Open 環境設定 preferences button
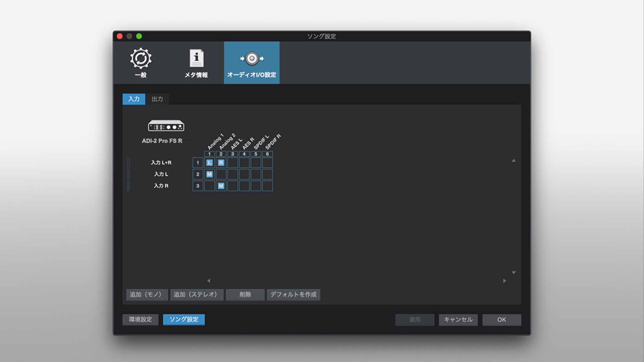The image size is (644, 362). pos(140,319)
